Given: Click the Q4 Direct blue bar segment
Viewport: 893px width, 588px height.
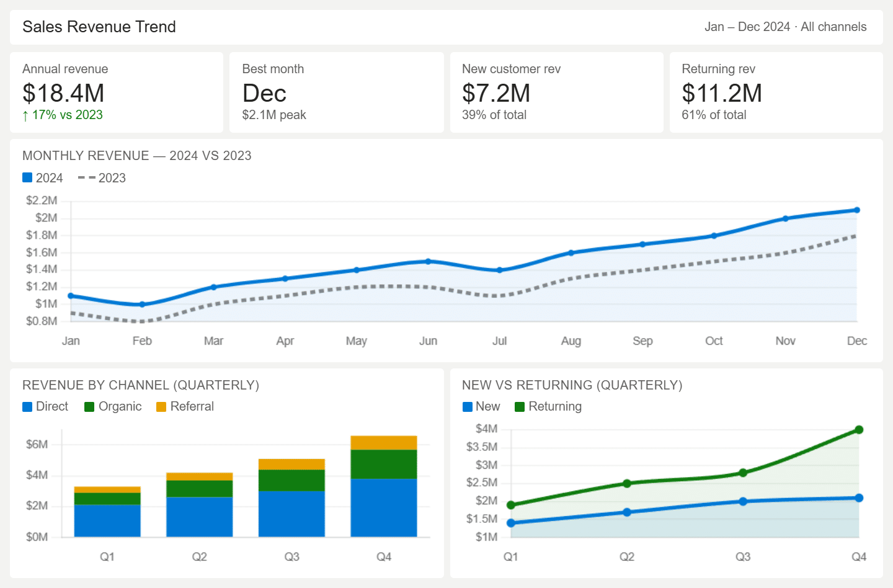Looking at the screenshot, I should [384, 507].
